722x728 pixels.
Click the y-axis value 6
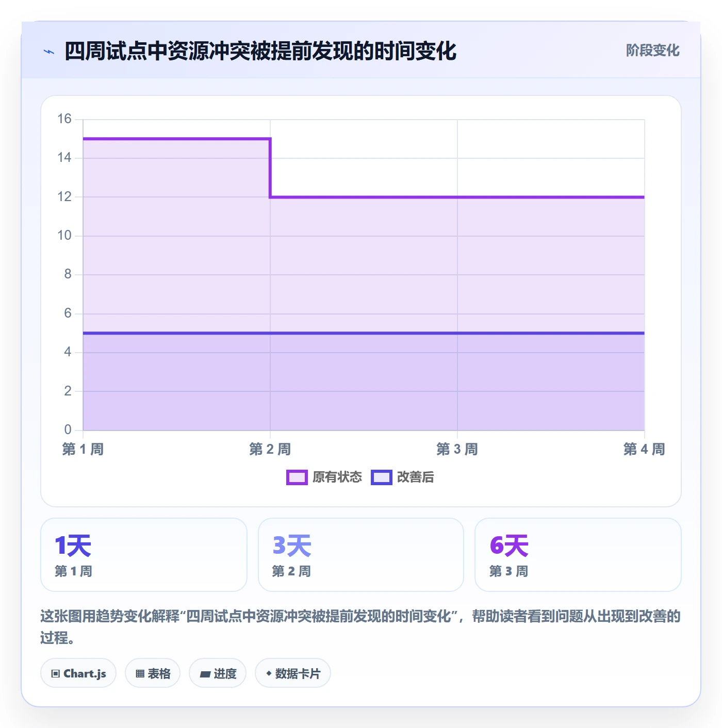68,313
